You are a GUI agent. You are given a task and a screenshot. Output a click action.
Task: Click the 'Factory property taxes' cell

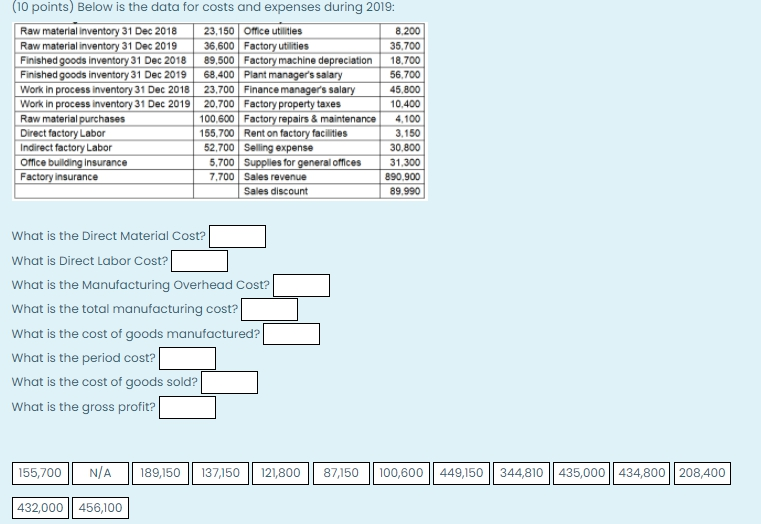point(309,104)
